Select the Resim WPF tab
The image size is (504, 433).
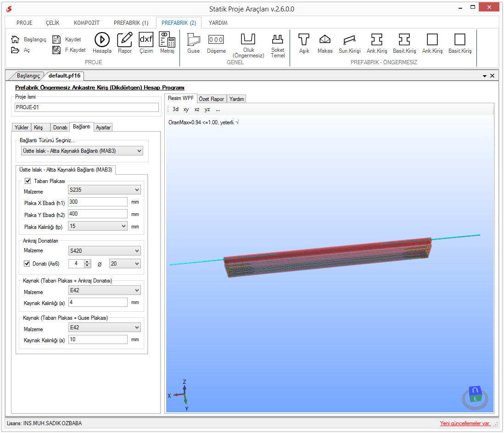click(181, 98)
